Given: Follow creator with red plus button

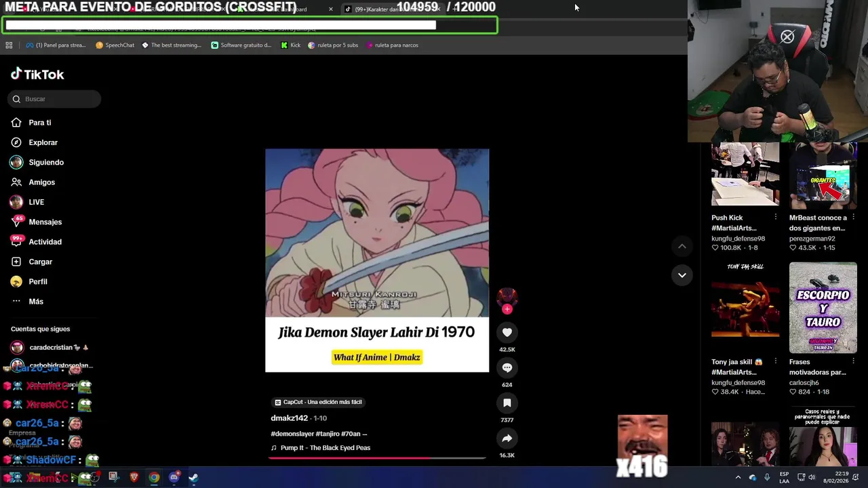Looking at the screenshot, I should click(x=507, y=309).
